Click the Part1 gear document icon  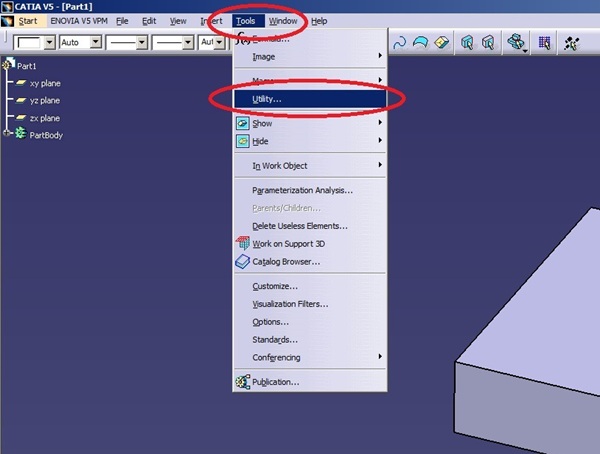coord(8,64)
